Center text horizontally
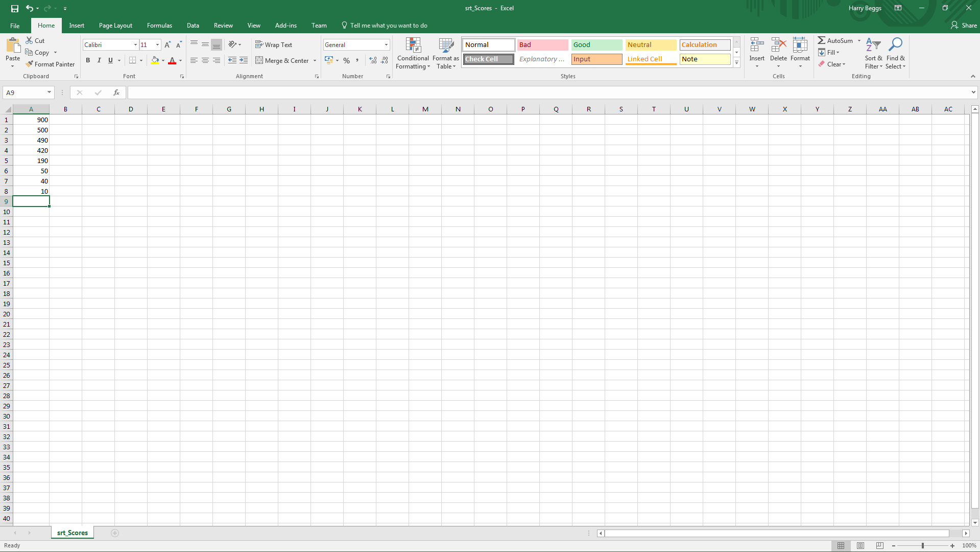 (205, 60)
